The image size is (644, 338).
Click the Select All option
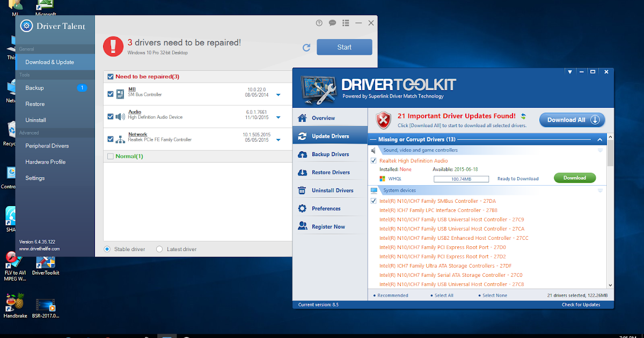click(x=443, y=295)
